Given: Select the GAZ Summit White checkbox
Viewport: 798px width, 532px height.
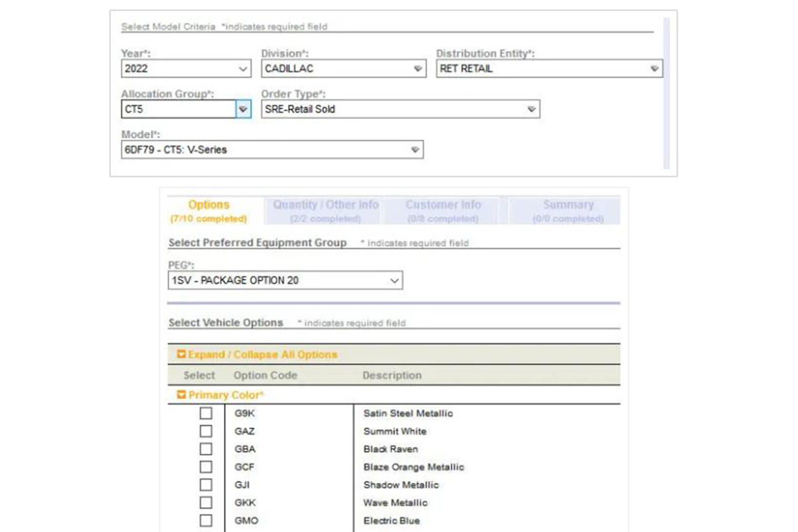Looking at the screenshot, I should [205, 431].
